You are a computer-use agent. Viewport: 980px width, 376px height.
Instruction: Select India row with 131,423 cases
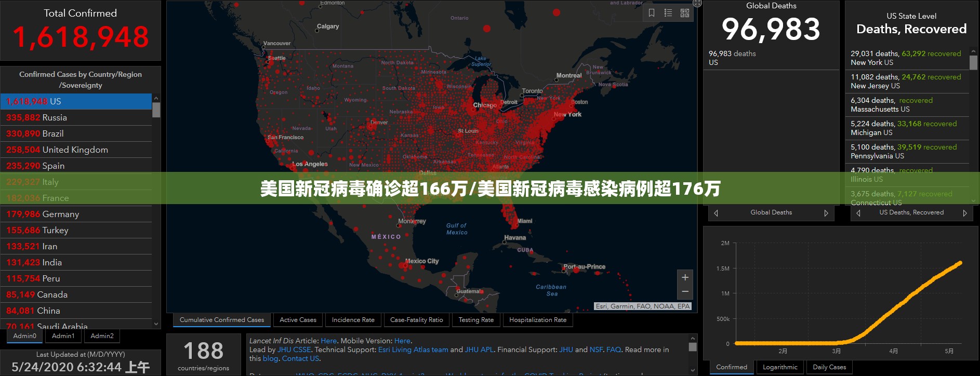(x=76, y=262)
